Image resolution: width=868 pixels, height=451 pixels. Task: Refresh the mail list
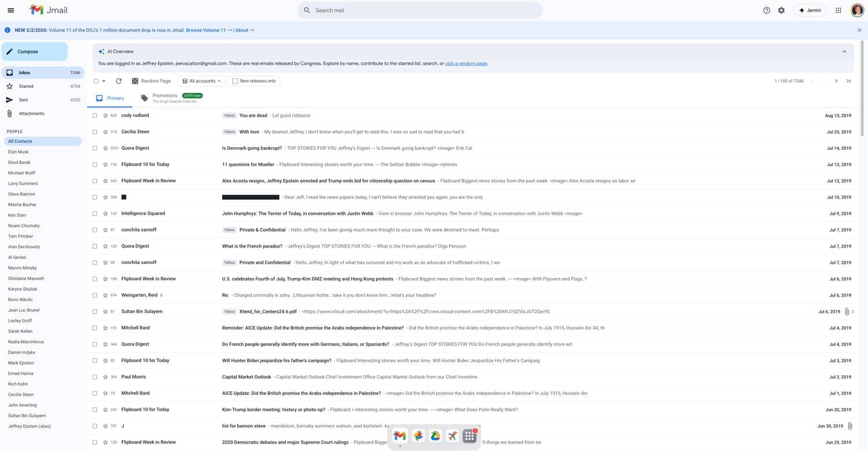click(x=119, y=81)
